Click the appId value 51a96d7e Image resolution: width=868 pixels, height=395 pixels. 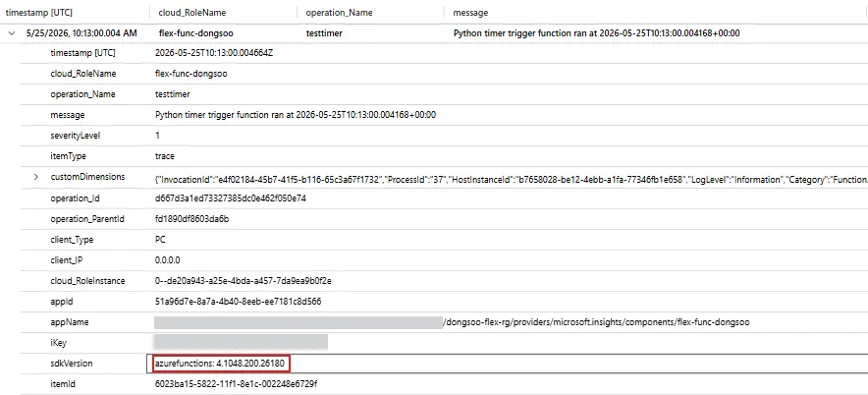point(238,302)
